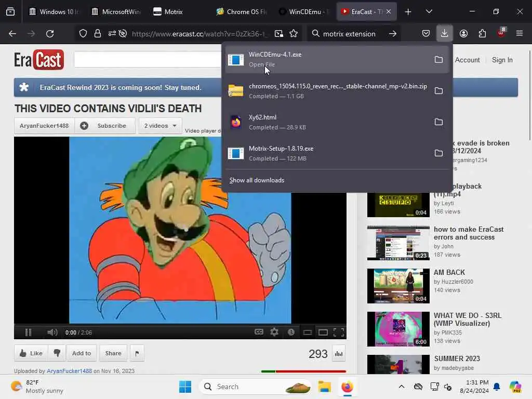Click the EraCast logo
532x399 pixels.
point(39,60)
